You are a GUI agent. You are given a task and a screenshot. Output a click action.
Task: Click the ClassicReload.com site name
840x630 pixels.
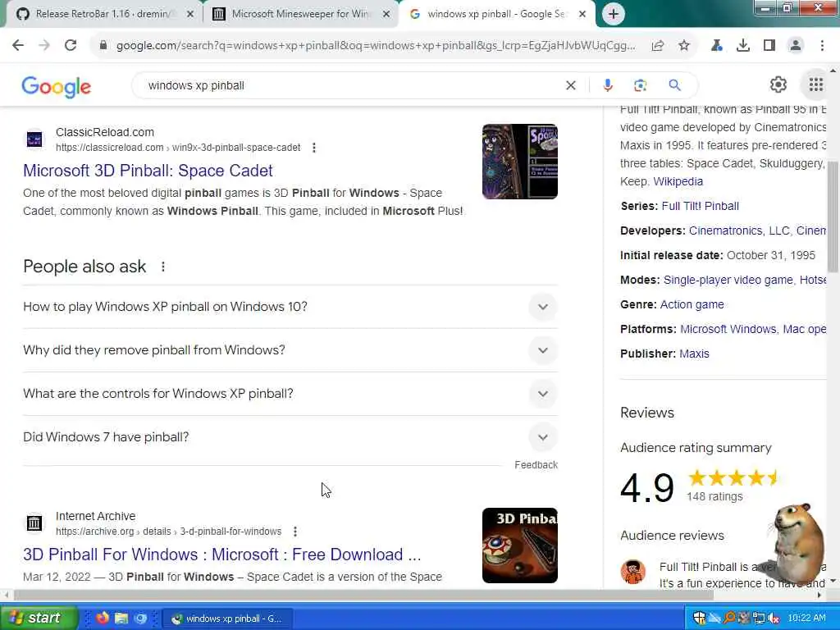(105, 132)
